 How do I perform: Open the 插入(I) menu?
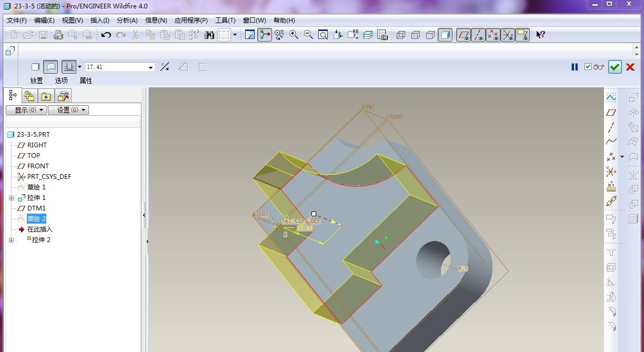click(x=100, y=20)
